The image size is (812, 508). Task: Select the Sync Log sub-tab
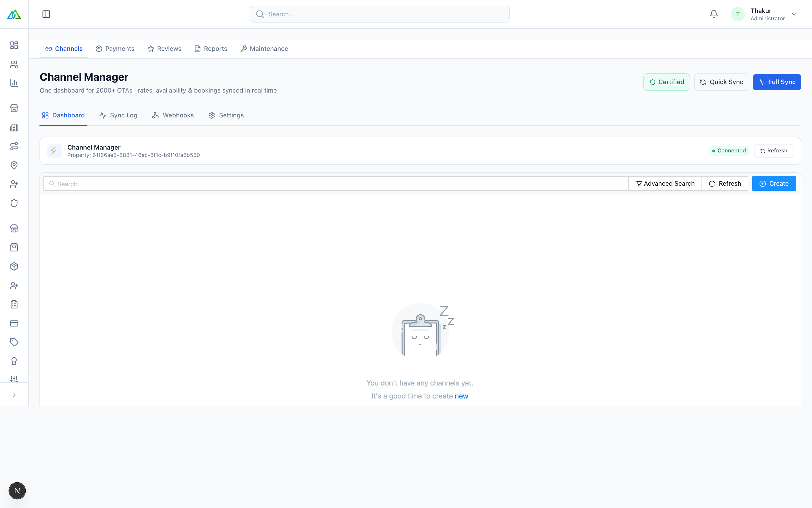118,115
